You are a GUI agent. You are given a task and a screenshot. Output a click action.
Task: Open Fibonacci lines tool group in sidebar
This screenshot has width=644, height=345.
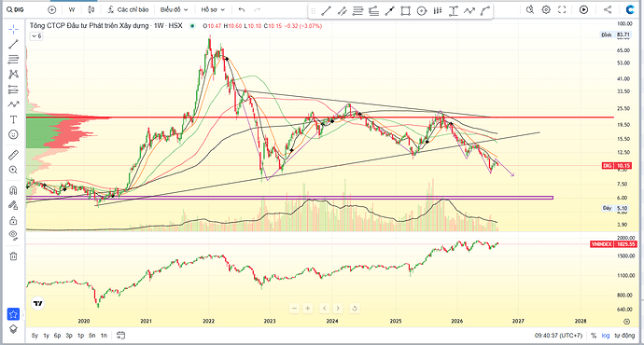click(x=14, y=60)
